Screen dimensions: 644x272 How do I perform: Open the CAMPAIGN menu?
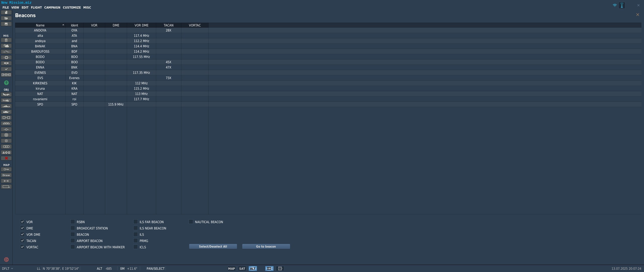52,8
